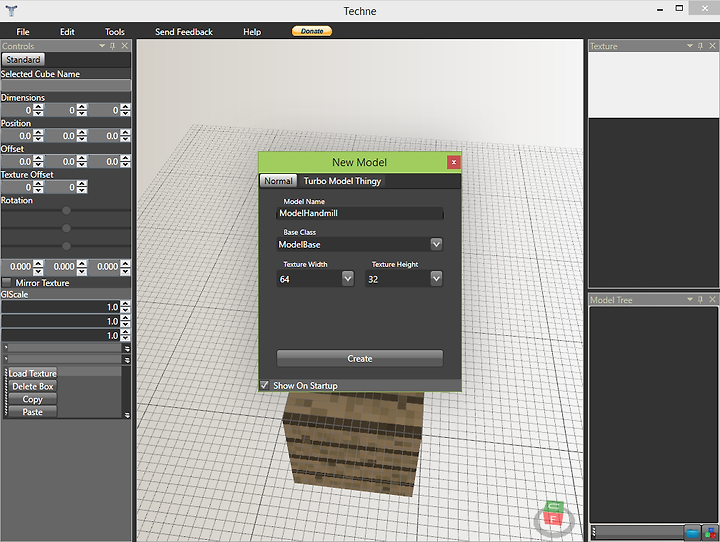Screen dimensions: 720x542
Task: Click the Delete Box button
Action: (x=33, y=386)
